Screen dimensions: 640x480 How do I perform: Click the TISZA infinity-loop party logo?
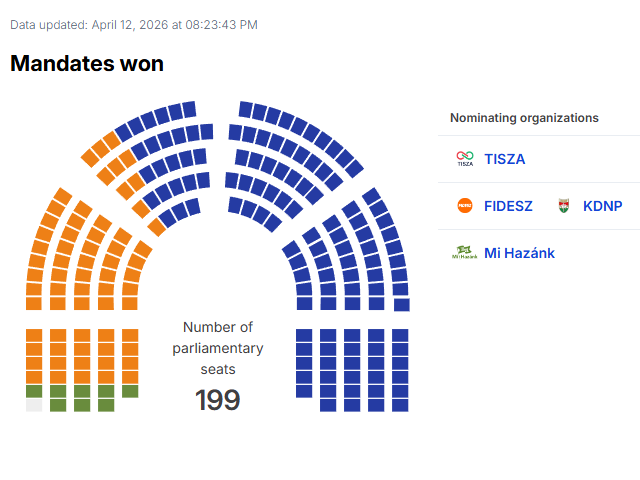click(x=464, y=159)
